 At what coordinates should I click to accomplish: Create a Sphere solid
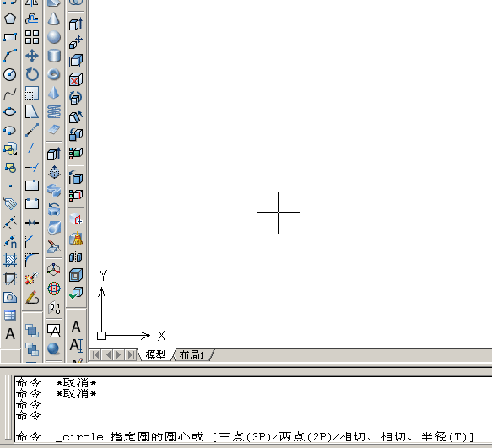click(x=54, y=37)
